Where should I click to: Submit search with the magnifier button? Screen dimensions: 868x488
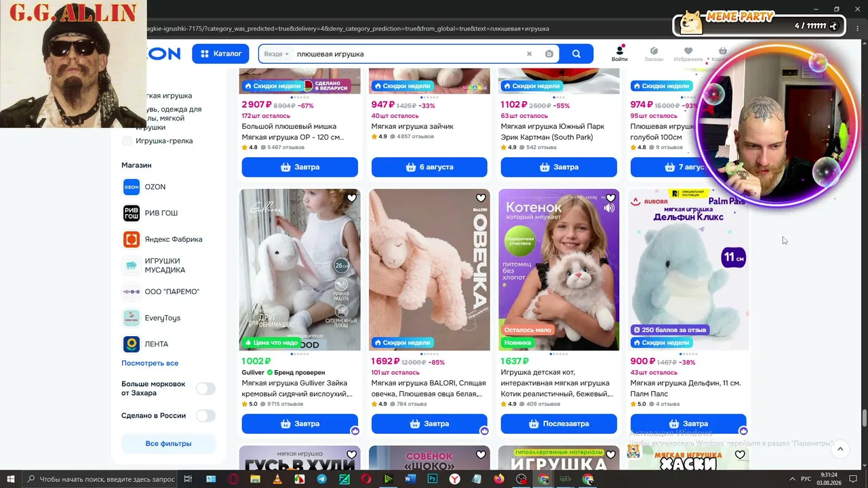(576, 54)
